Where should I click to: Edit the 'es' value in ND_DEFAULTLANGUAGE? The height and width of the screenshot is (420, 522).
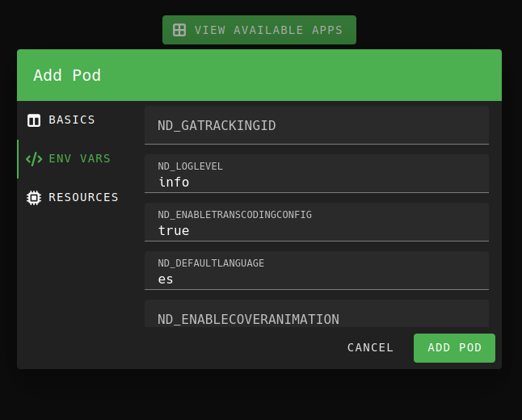pyautogui.click(x=166, y=279)
